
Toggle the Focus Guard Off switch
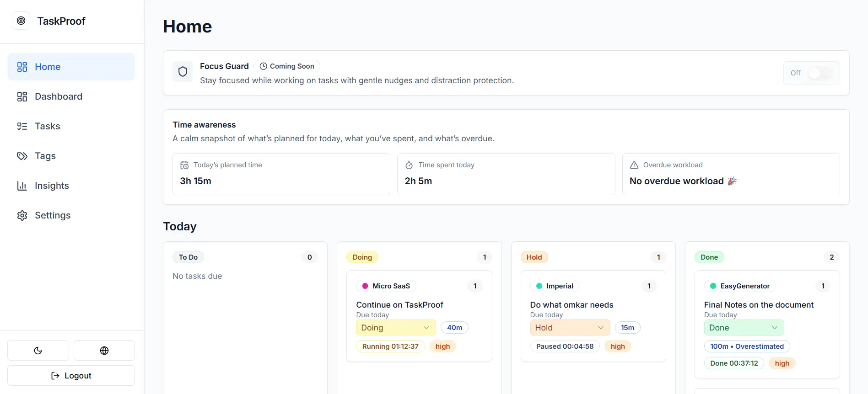820,73
